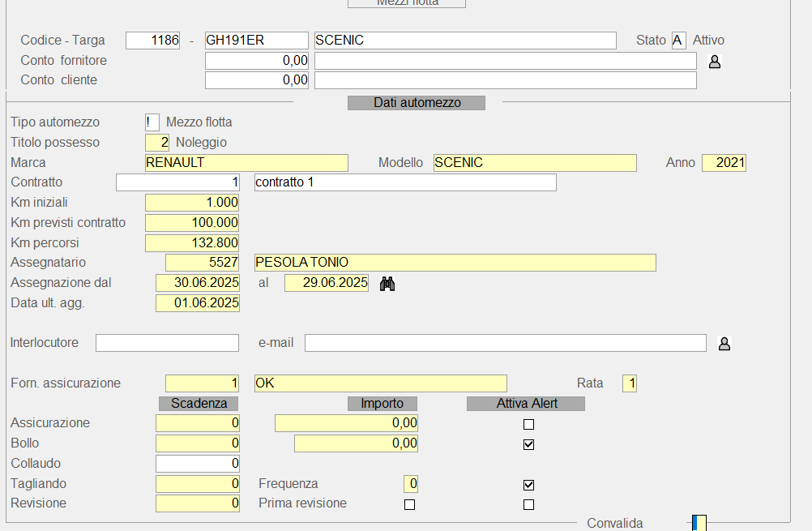Viewport: 812px width, 531px height.
Task: Click the Convalida icon
Action: coord(699,523)
